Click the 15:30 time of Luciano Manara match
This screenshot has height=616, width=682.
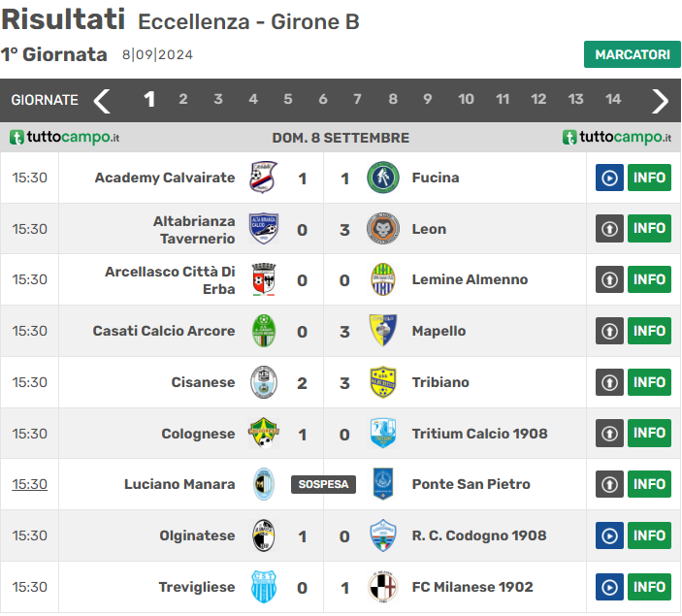point(29,484)
